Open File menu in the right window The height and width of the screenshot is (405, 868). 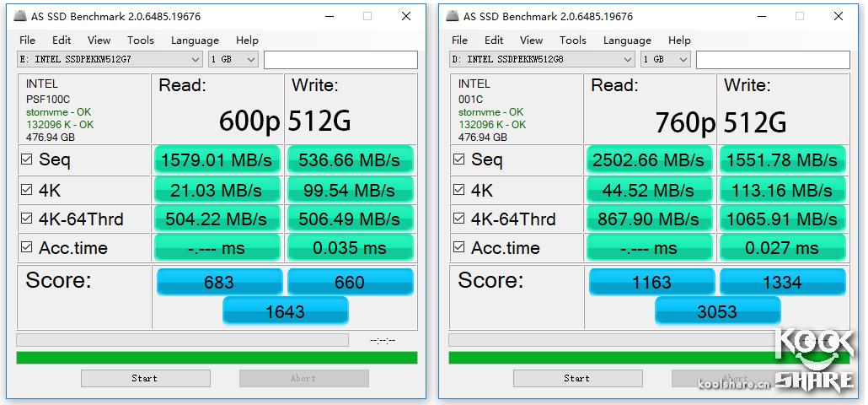coord(459,40)
